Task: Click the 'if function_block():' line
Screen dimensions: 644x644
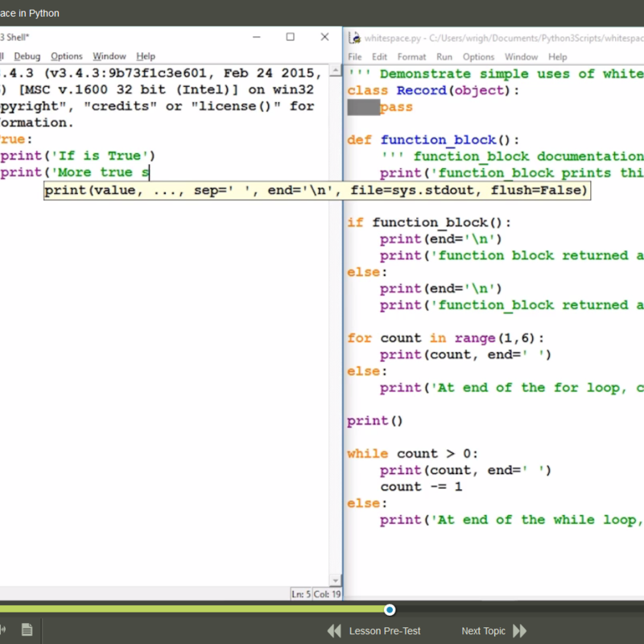Action: click(x=429, y=223)
